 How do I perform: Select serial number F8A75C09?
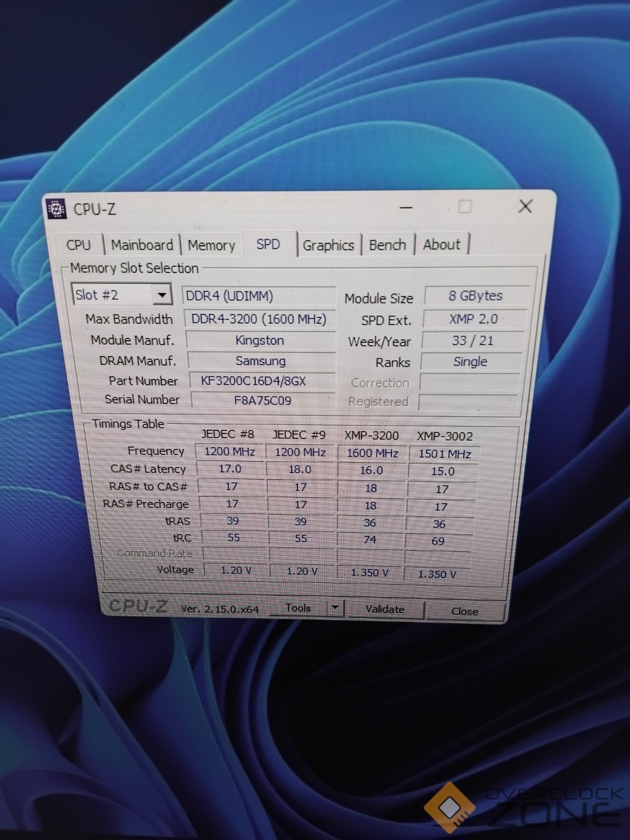click(262, 400)
